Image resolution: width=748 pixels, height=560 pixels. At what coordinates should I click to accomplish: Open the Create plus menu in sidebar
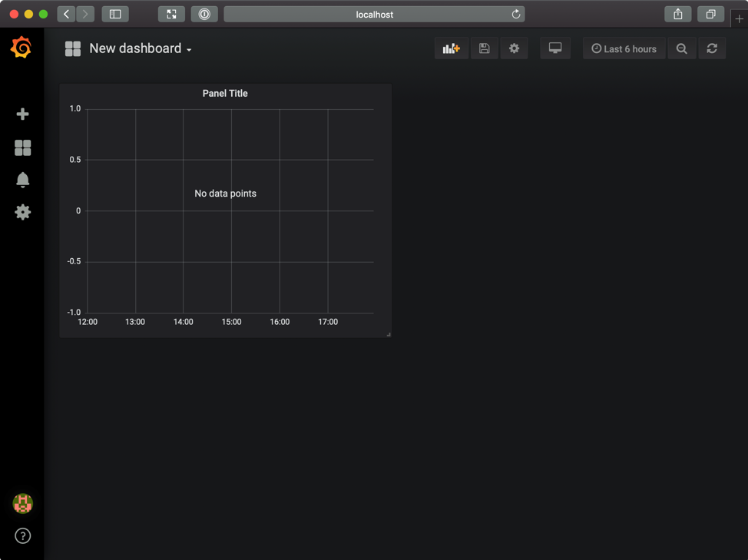22,114
